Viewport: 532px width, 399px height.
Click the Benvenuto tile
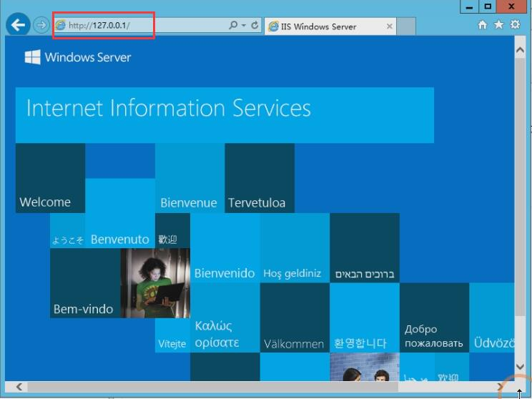click(x=120, y=213)
